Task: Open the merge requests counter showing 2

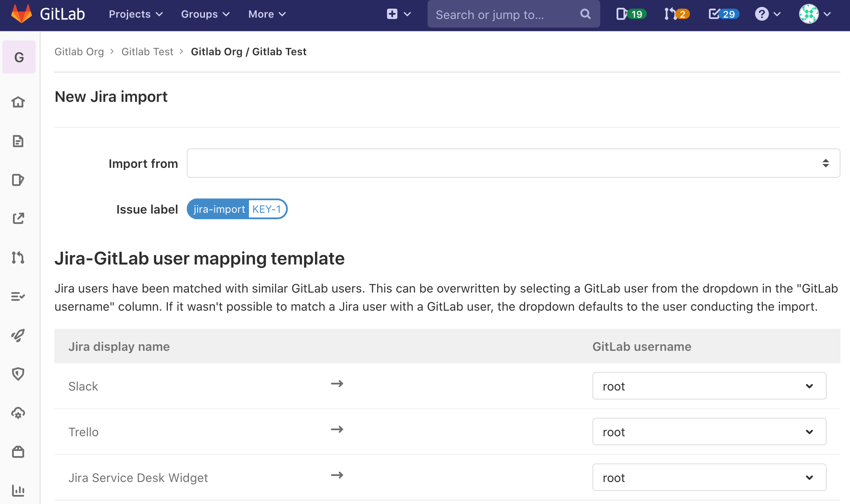Action: click(676, 14)
